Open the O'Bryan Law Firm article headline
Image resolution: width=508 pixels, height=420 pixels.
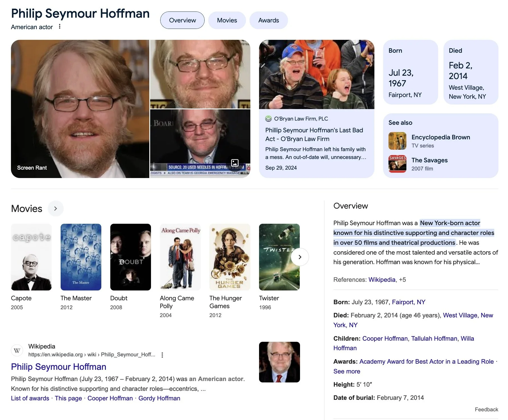[x=314, y=134]
